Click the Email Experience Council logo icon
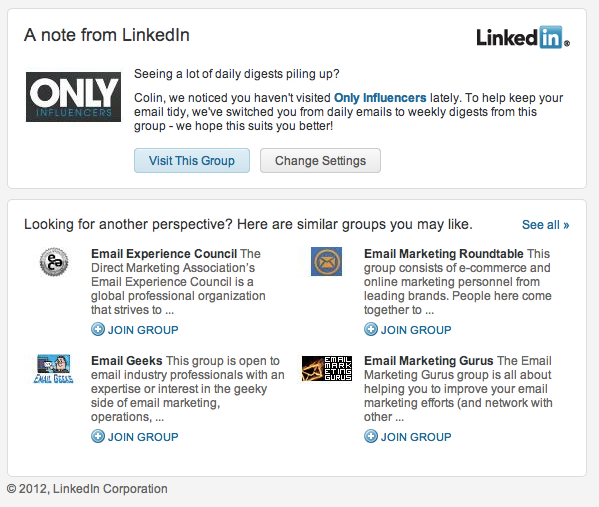The width and height of the screenshot is (599, 507). tap(54, 262)
